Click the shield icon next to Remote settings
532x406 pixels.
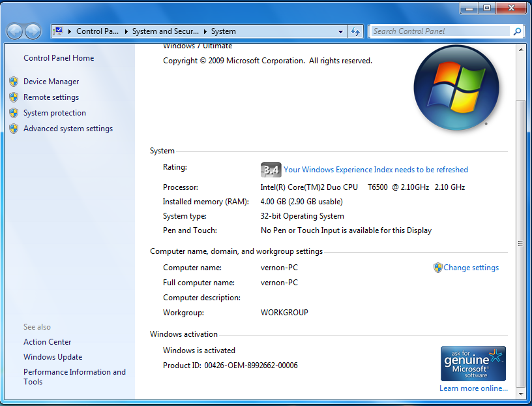pos(14,97)
